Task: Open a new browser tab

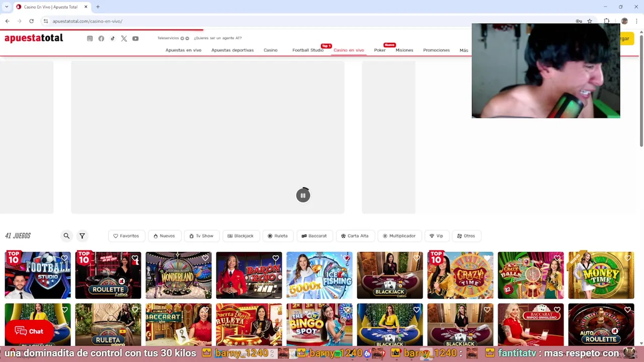Action: [98, 7]
